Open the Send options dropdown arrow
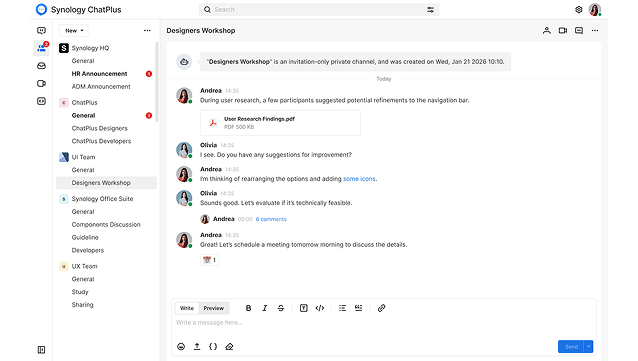 pos(588,346)
